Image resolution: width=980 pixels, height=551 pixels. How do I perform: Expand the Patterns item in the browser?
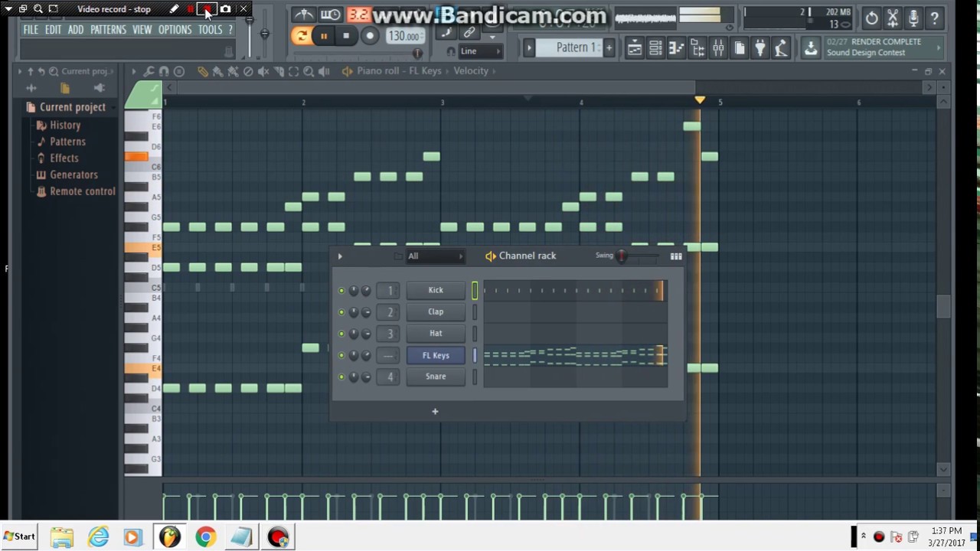(x=67, y=142)
